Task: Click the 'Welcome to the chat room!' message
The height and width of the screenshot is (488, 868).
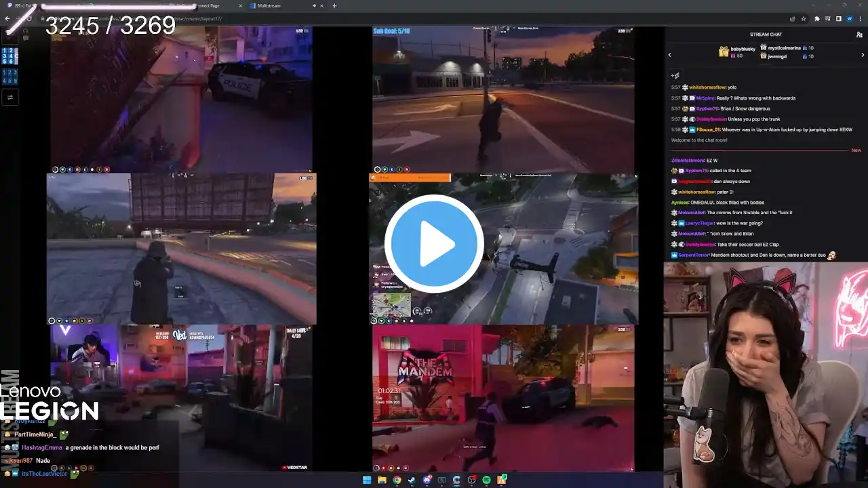Action: pyautogui.click(x=699, y=140)
